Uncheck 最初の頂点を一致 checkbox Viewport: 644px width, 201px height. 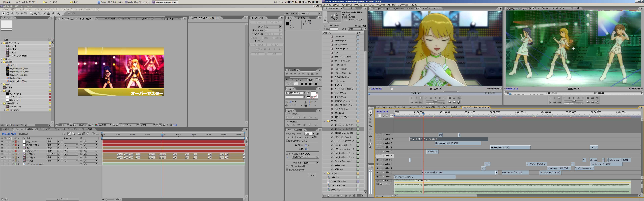pyautogui.click(x=287, y=170)
